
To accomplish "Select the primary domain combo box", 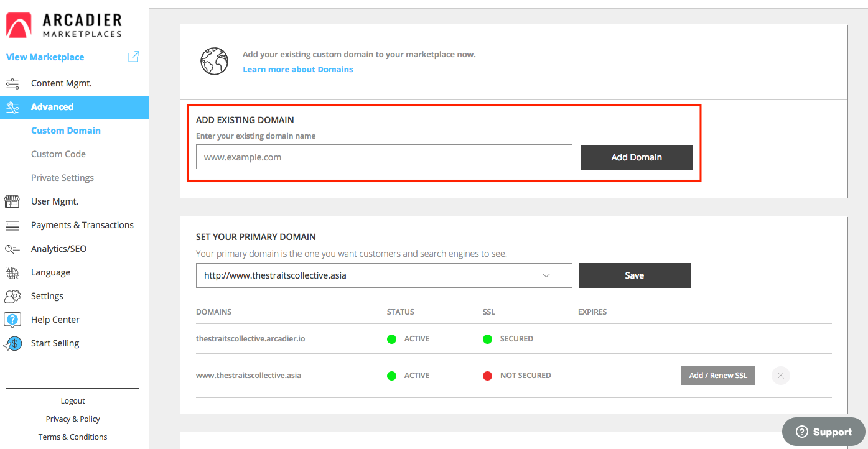I will (x=384, y=275).
